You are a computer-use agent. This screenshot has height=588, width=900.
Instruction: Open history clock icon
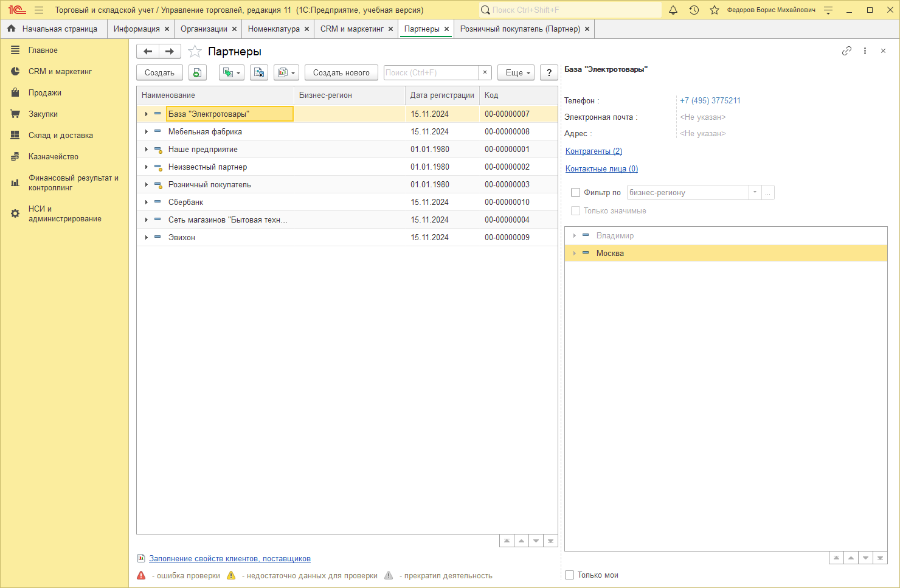tap(694, 10)
